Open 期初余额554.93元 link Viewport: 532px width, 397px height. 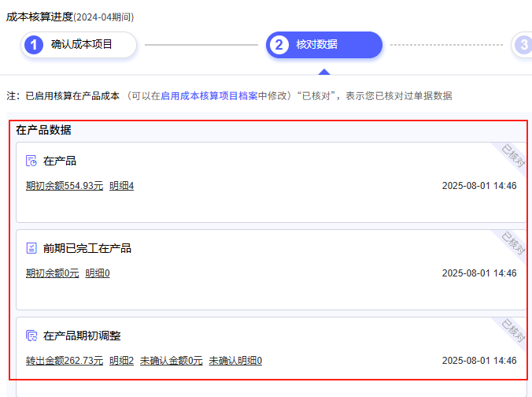(65, 186)
